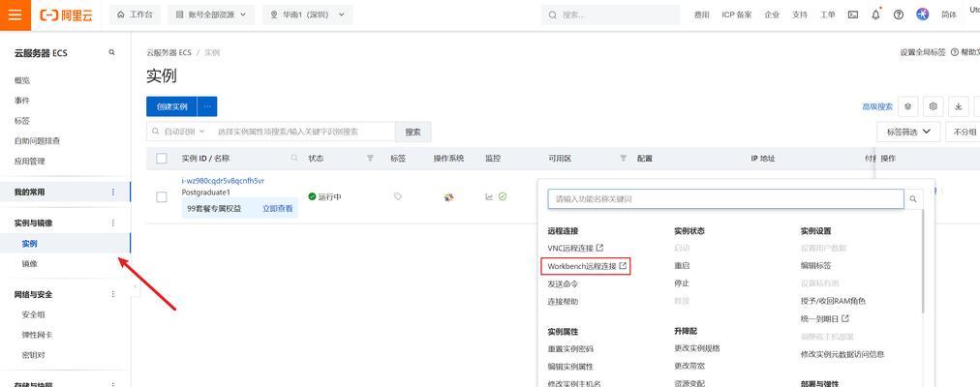Open the orange hamburger main menu
The width and height of the screenshot is (980, 387).
pyautogui.click(x=15, y=15)
